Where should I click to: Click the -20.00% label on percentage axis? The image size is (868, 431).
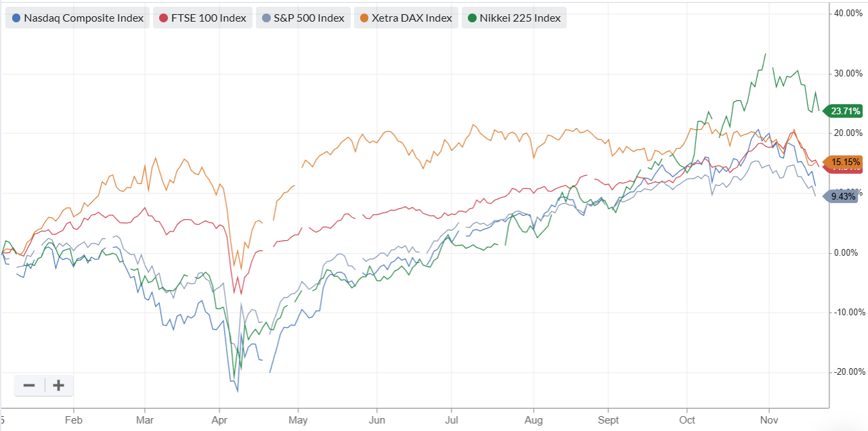click(850, 371)
